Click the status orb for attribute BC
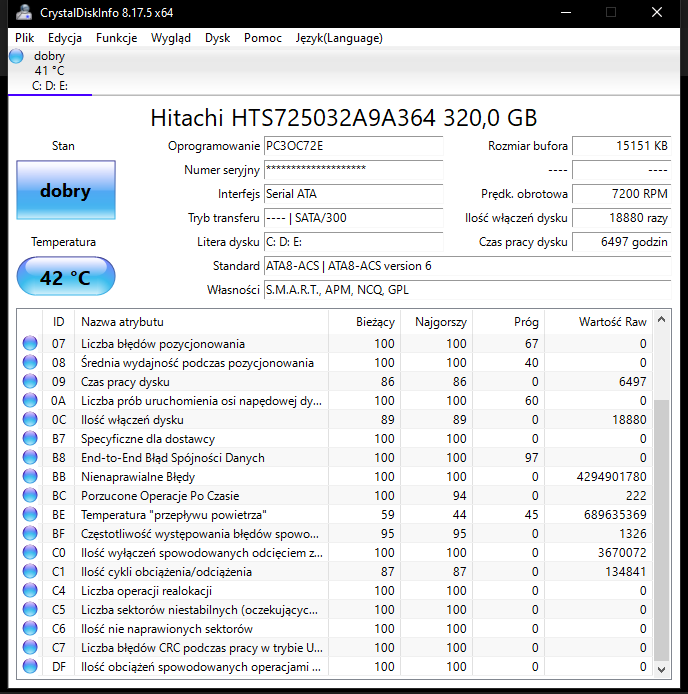688x694 pixels. (30, 495)
